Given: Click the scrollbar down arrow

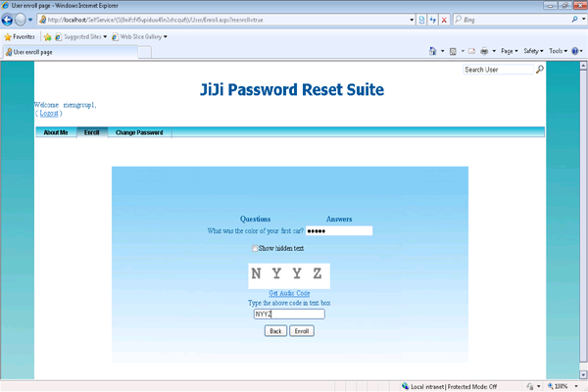Looking at the screenshot, I should (x=583, y=374).
